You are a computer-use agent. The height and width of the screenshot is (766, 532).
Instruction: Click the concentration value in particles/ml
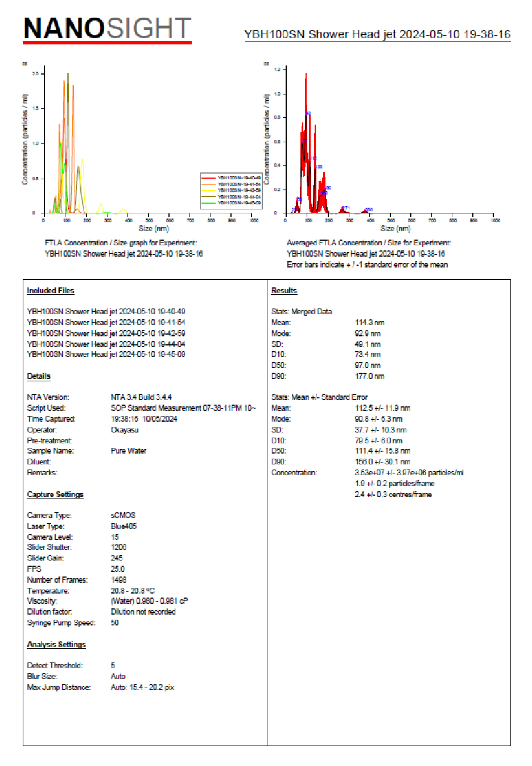point(409,472)
